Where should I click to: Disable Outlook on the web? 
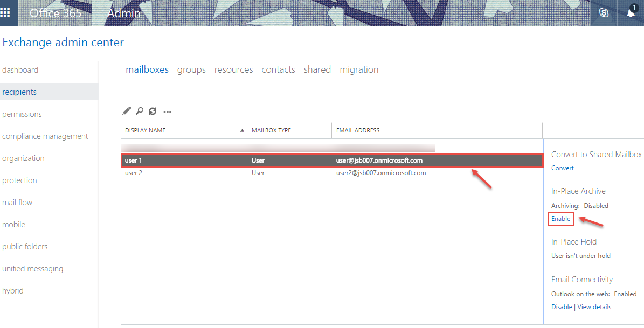pos(562,307)
